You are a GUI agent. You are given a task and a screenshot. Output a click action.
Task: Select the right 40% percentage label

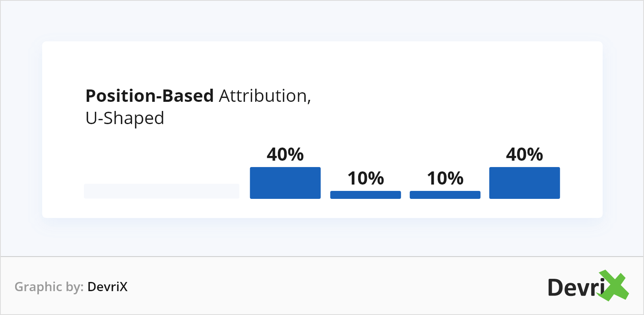[524, 154]
